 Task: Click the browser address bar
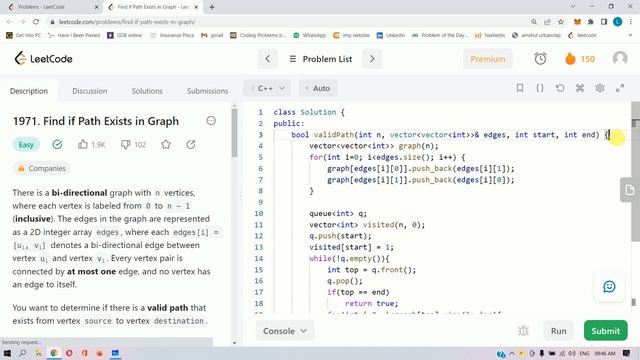coord(286,22)
